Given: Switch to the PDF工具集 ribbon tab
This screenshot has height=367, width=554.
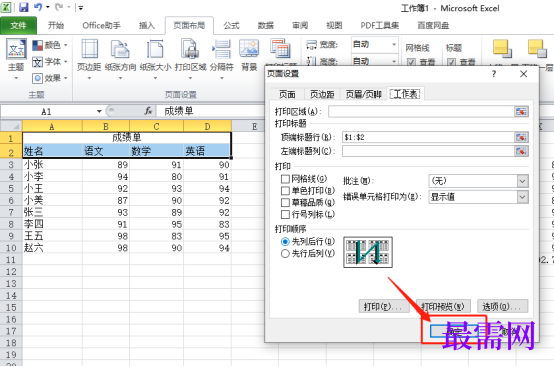Looking at the screenshot, I should pos(380,25).
